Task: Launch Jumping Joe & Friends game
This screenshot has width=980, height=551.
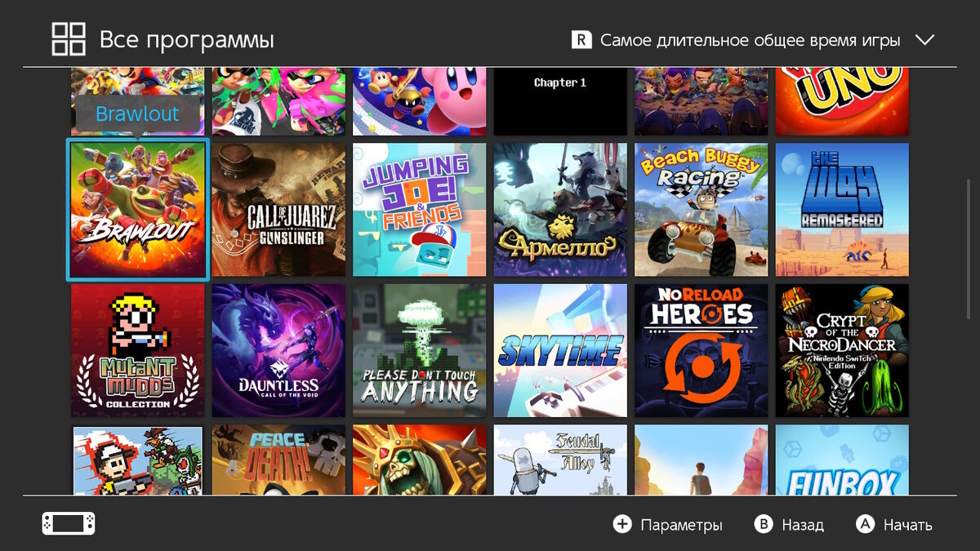Action: click(x=420, y=210)
